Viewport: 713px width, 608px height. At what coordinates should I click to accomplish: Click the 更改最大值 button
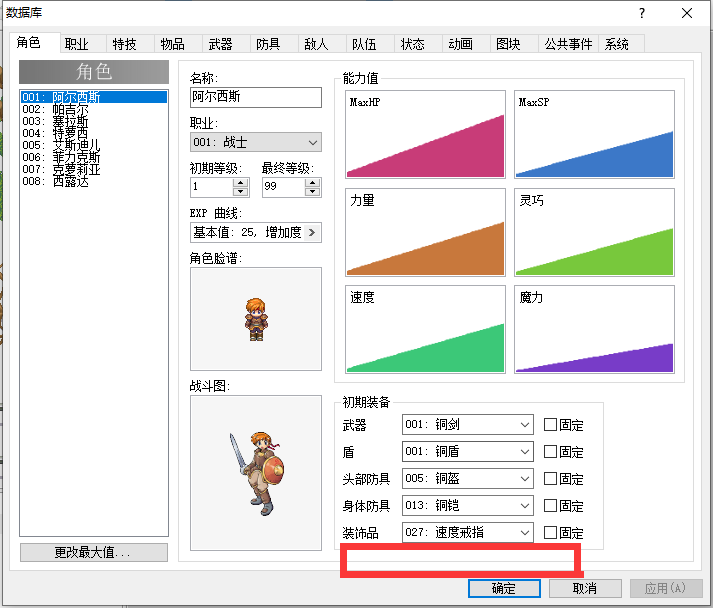pyautogui.click(x=94, y=552)
